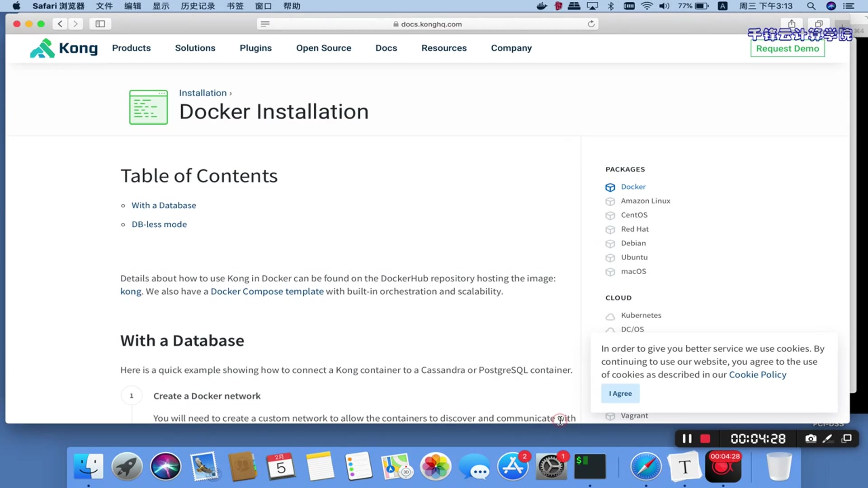
Task: Take a snapshot with the camera icon
Action: [x=811, y=439]
